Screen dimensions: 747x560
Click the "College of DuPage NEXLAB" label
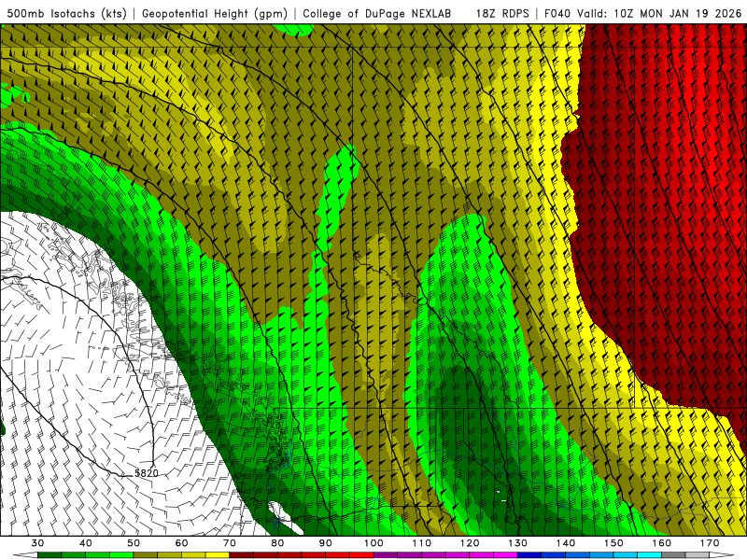click(x=377, y=14)
